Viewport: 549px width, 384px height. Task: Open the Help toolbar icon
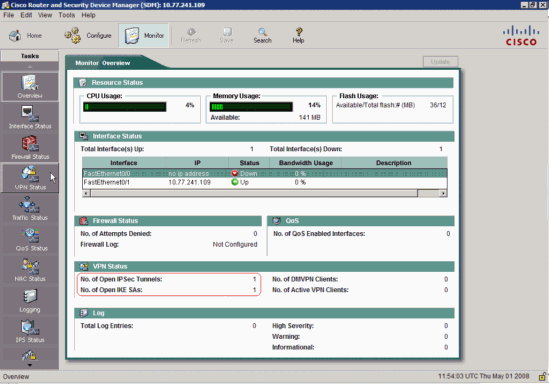click(298, 35)
